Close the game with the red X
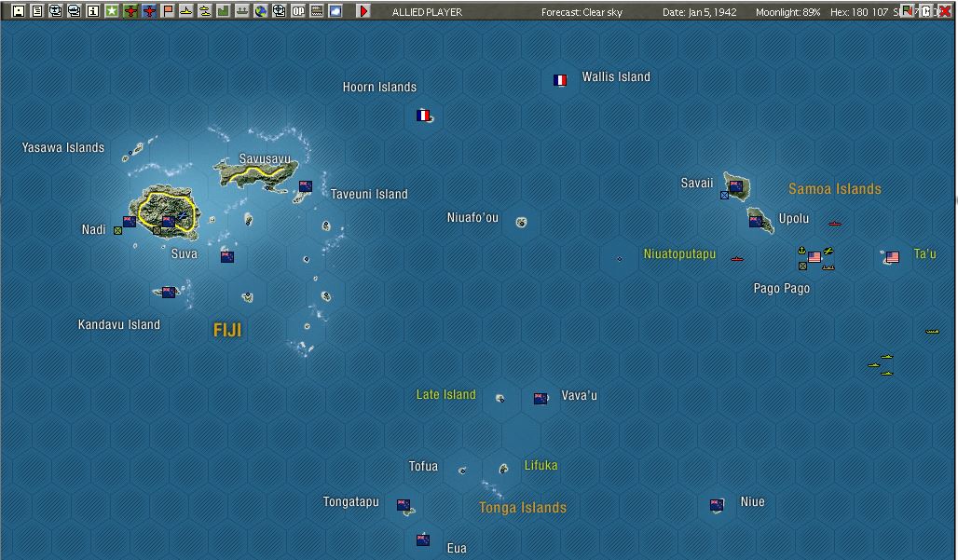Image resolution: width=958 pixels, height=560 pixels. click(945, 11)
